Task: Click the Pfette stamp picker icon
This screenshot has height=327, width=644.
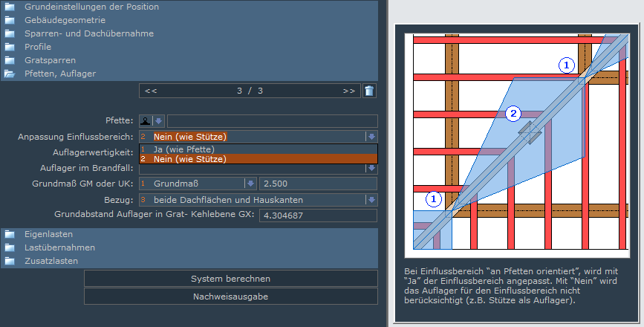Action: click(146, 121)
